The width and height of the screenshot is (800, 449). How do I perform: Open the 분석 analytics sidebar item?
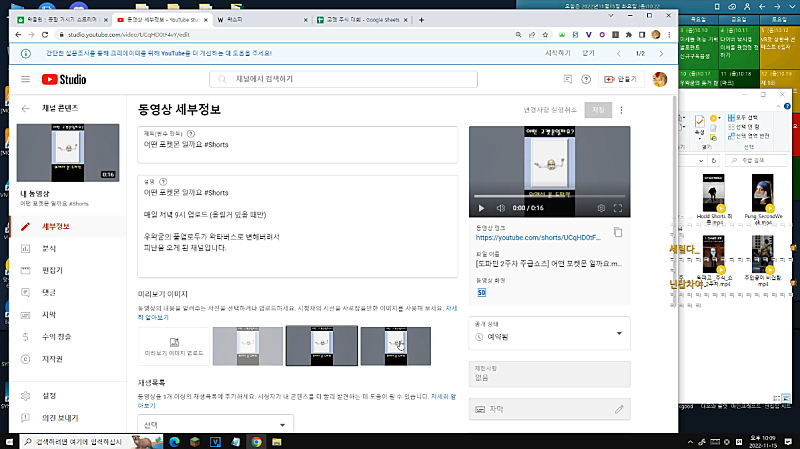point(48,248)
